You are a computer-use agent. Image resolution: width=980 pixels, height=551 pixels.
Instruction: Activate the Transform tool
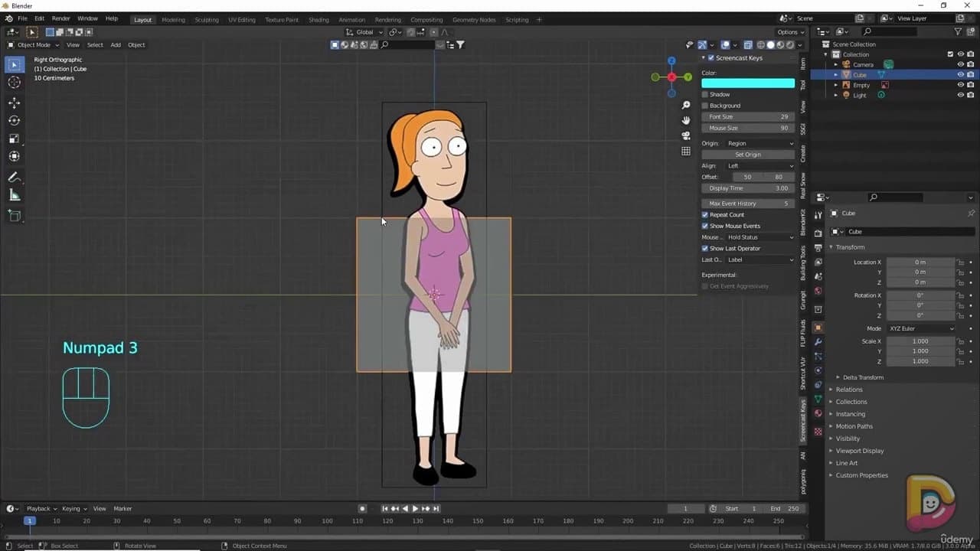15,156
